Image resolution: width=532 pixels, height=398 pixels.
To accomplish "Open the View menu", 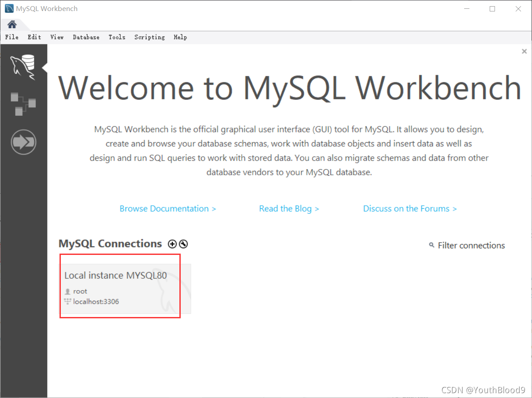I will pyautogui.click(x=57, y=37).
